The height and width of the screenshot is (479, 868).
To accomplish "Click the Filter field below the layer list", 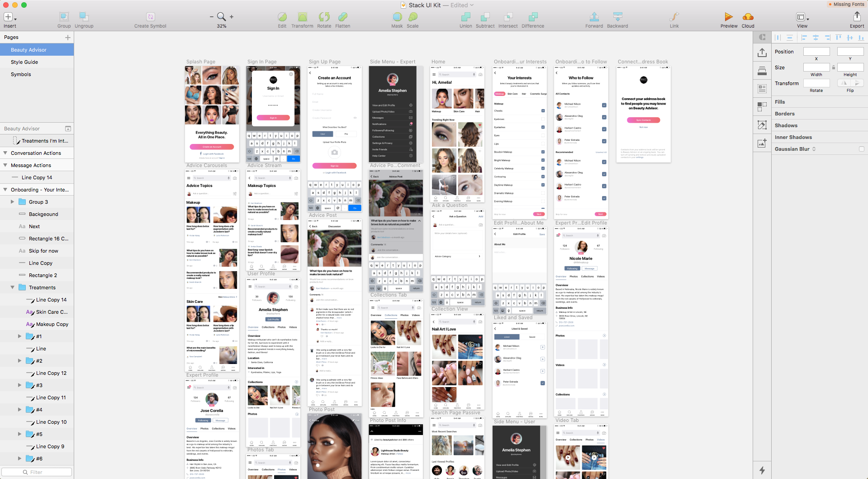I will click(x=37, y=472).
